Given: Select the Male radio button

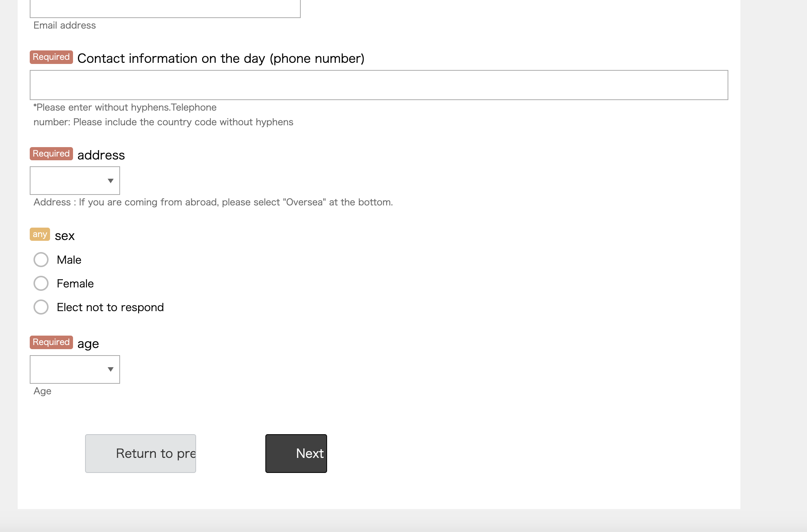Looking at the screenshot, I should pos(41,260).
